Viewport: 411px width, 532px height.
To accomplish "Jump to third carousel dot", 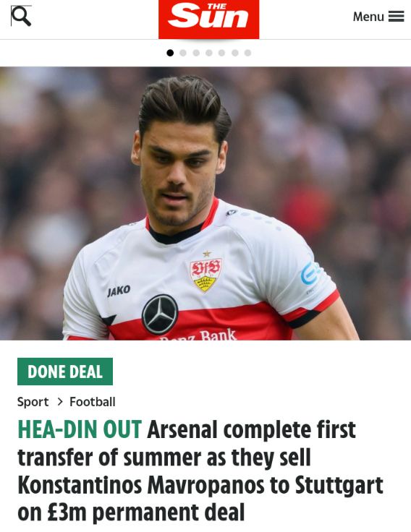I will (x=196, y=53).
